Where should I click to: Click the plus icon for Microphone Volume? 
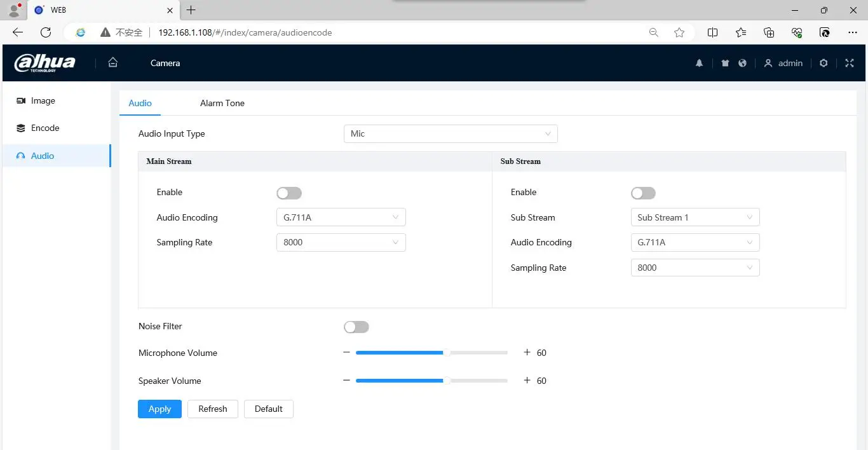[527, 352]
